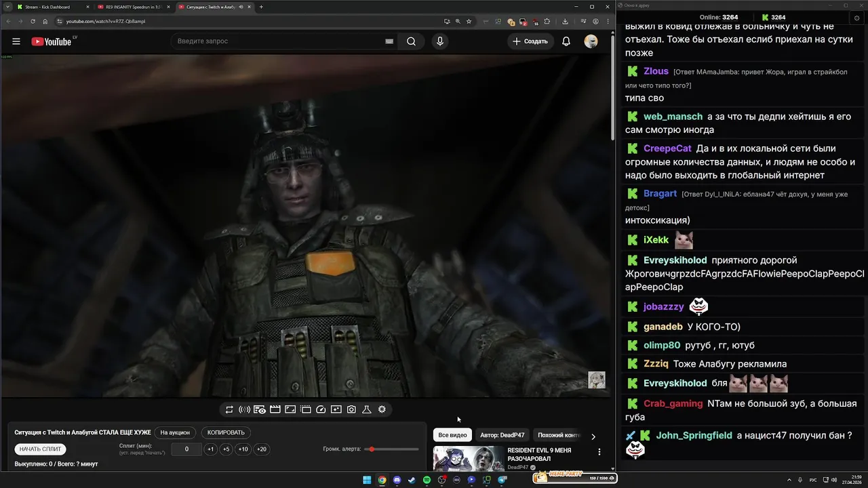This screenshot has width=868, height=488.
Task: Select the Автор: DeadP47 chip
Action: click(x=502, y=435)
